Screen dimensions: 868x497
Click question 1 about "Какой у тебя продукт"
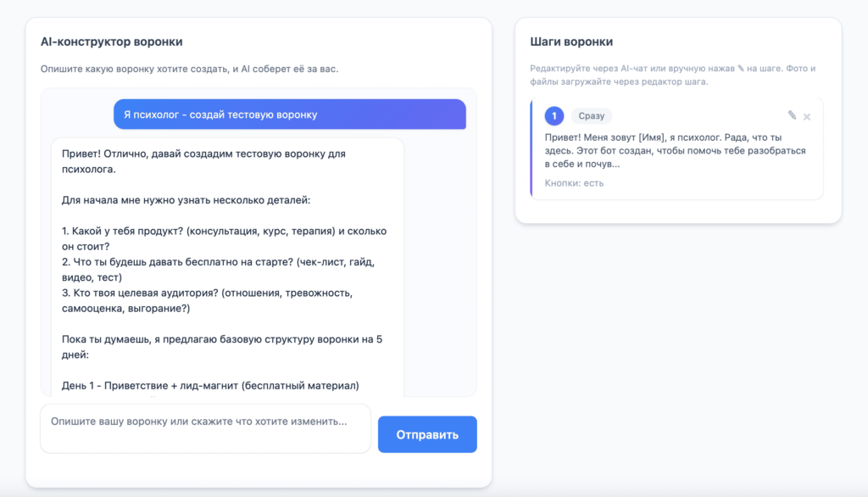[224, 239]
